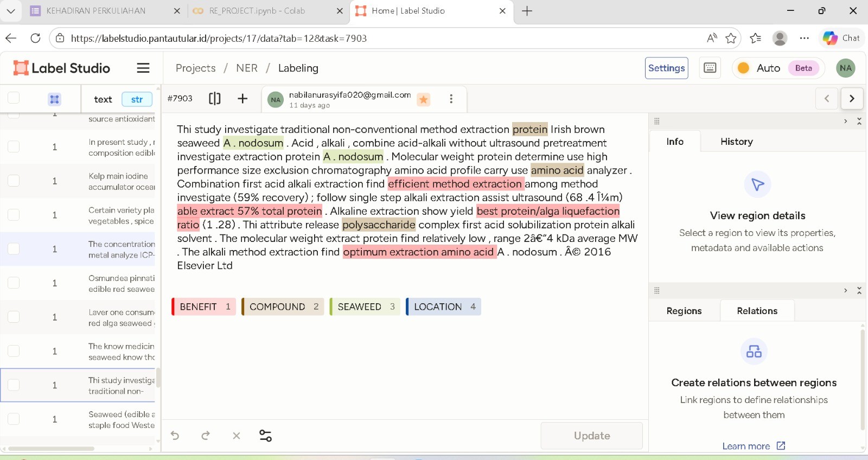
Task: Add a new annotation with plus icon
Action: [242, 98]
